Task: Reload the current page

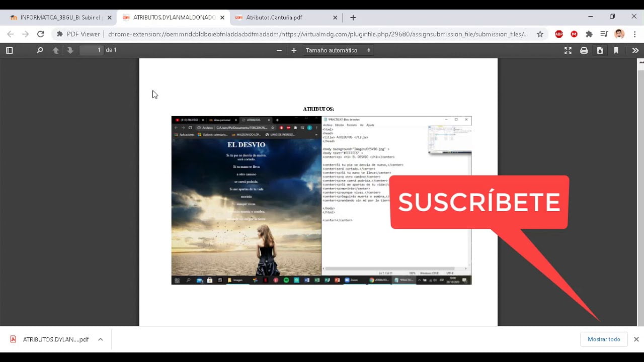Action: pos(41,34)
